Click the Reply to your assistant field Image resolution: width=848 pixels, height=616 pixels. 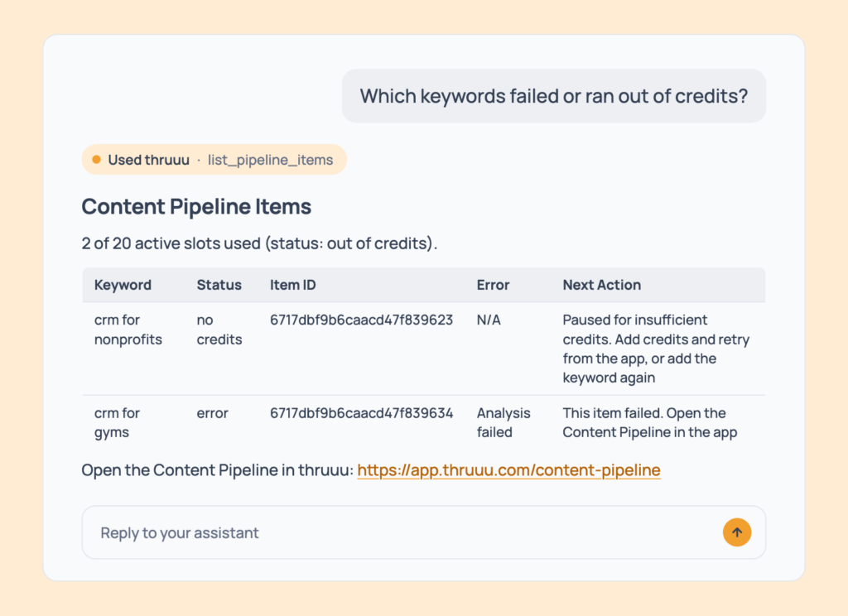(x=423, y=532)
